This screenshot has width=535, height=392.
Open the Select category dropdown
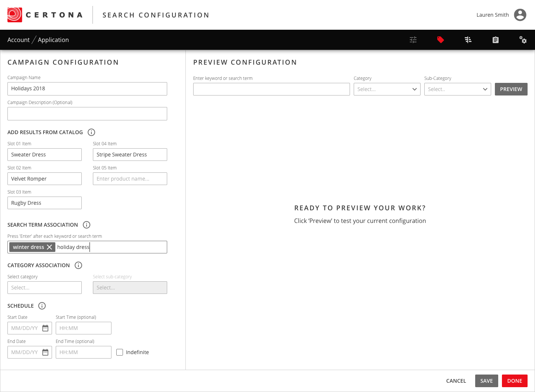pyautogui.click(x=45, y=288)
